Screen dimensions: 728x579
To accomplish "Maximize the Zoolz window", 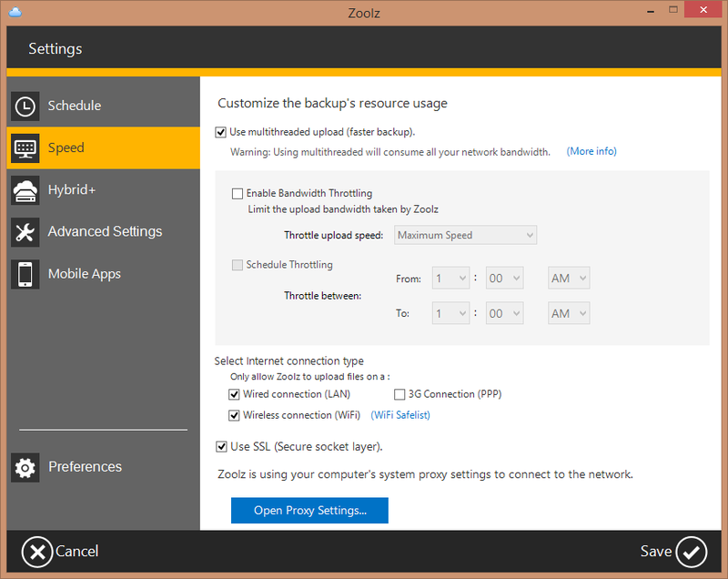I will tap(673, 10).
